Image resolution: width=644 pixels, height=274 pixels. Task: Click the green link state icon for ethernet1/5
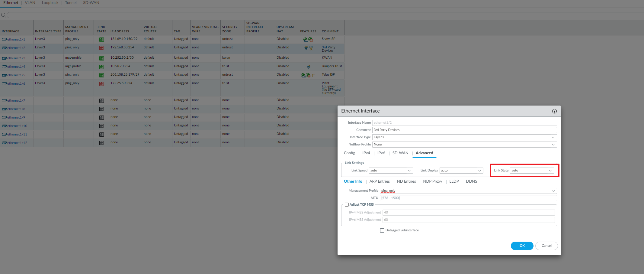pos(101,75)
